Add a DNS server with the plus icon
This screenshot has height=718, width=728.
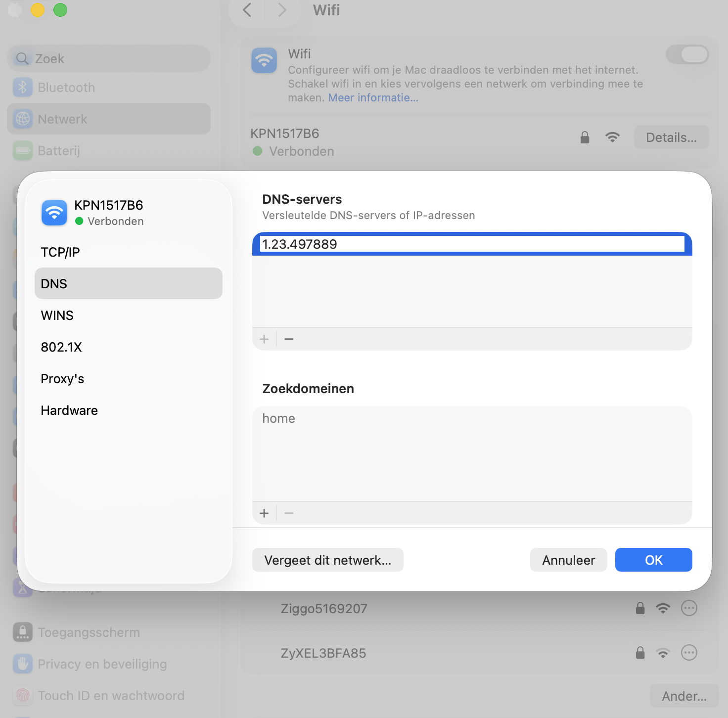[265, 339]
